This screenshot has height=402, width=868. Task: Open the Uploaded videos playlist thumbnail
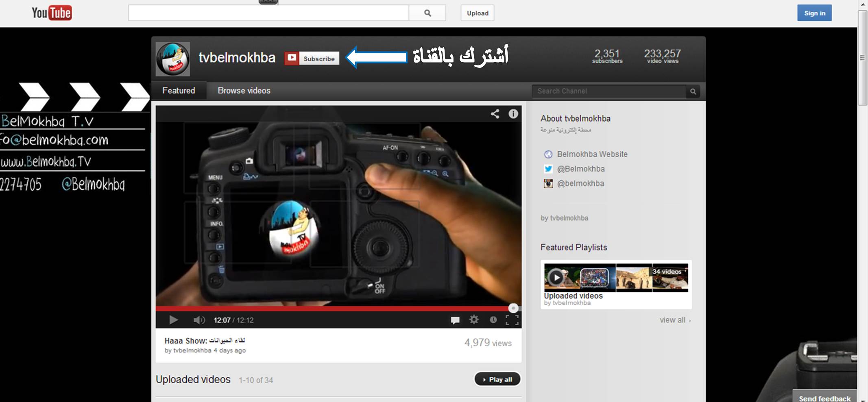pos(615,278)
